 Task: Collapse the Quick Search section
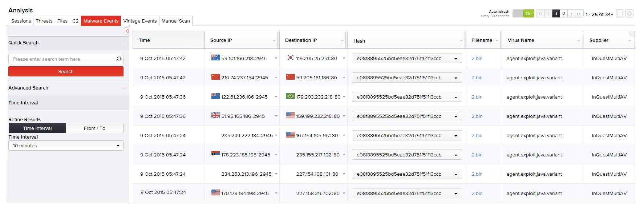coord(124,43)
